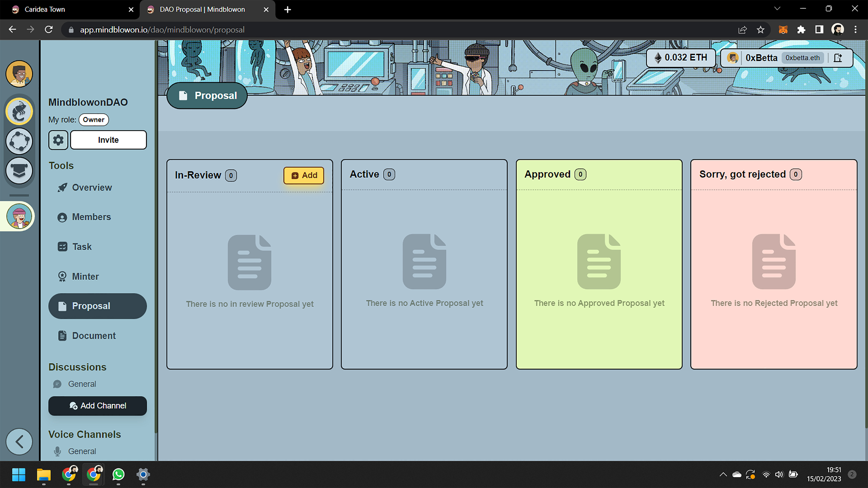
Task: Click the Add Channel button
Action: [x=97, y=406]
